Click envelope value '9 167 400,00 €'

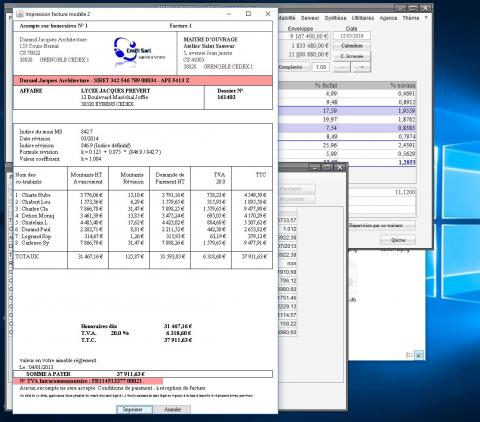pos(303,36)
